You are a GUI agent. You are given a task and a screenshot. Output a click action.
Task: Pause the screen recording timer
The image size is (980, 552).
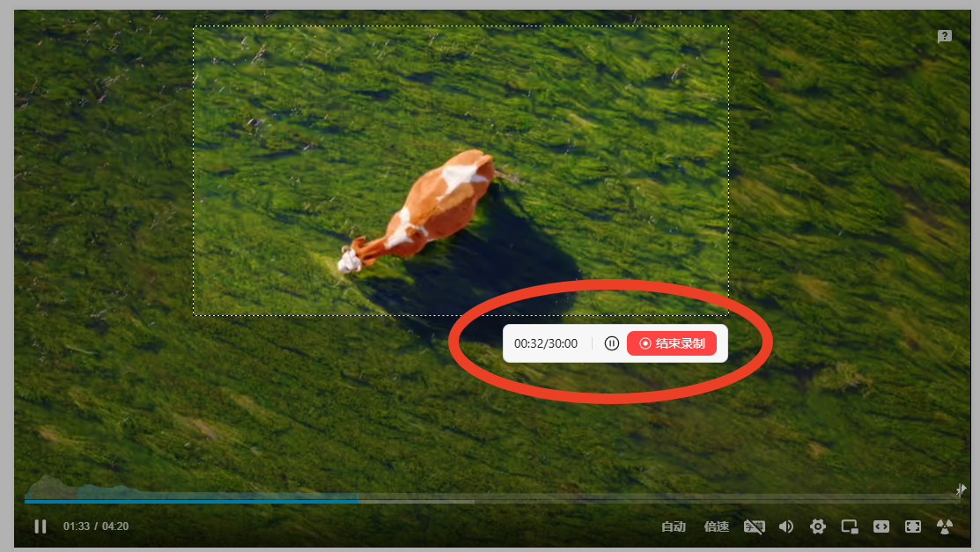coord(612,343)
